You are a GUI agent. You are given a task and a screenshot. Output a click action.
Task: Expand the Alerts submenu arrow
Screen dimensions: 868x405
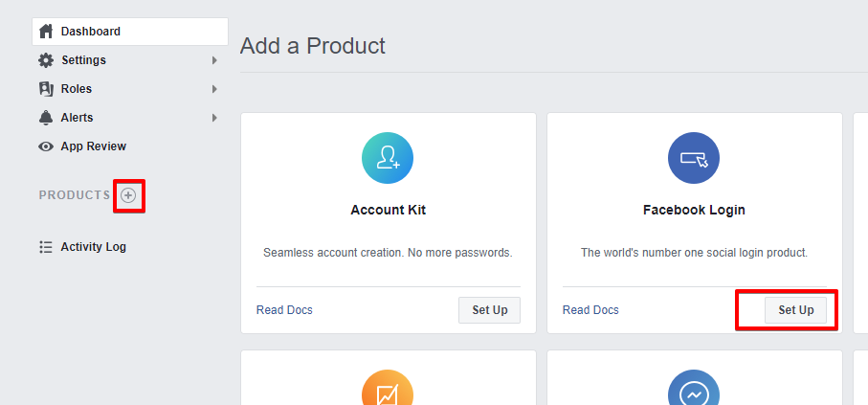coord(214,118)
